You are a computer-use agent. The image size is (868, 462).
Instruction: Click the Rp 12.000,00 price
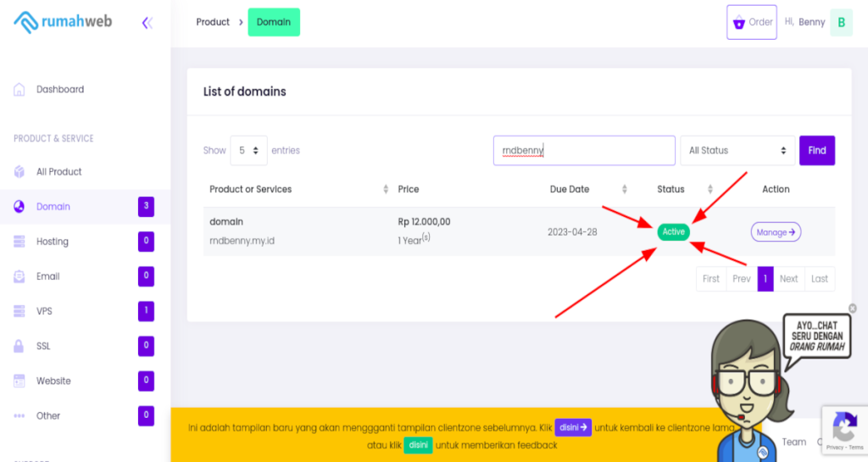tap(424, 222)
